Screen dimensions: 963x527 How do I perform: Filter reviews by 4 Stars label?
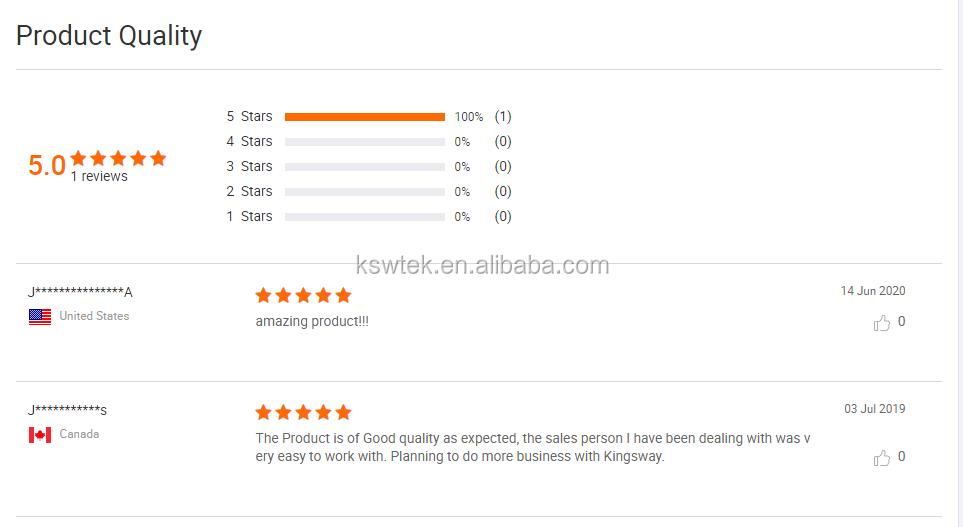pyautogui.click(x=249, y=142)
